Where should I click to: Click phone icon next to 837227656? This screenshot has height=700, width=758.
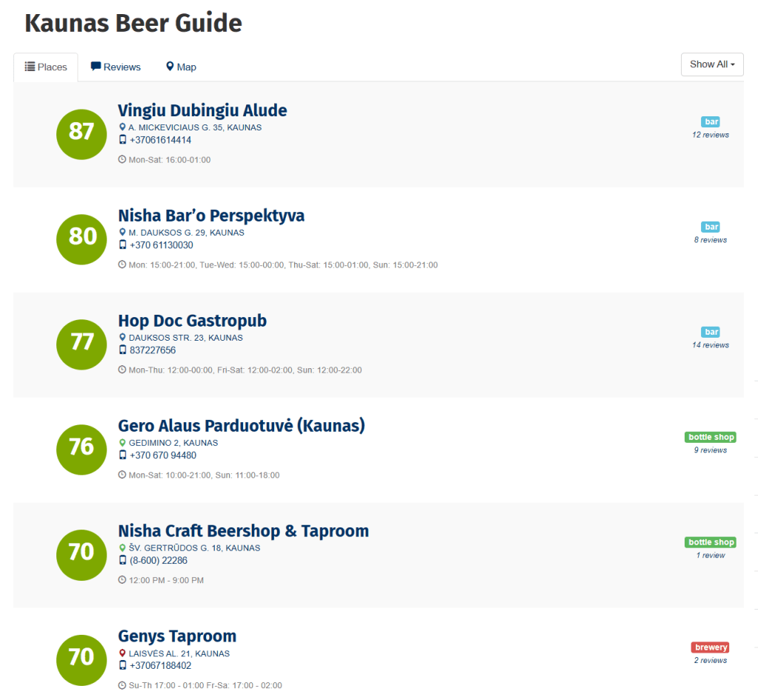pyautogui.click(x=122, y=350)
